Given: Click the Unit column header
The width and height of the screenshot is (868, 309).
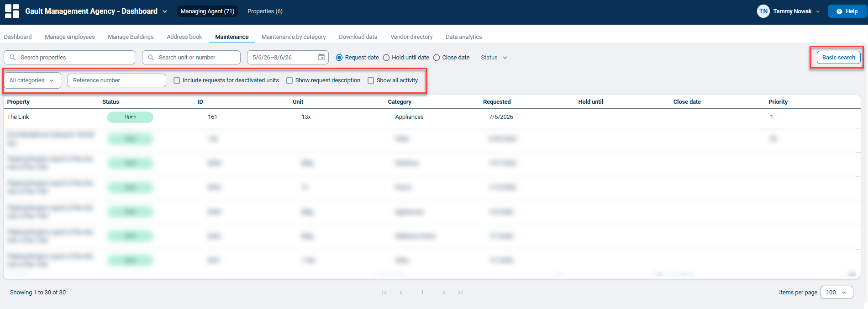Looking at the screenshot, I should click(298, 102).
